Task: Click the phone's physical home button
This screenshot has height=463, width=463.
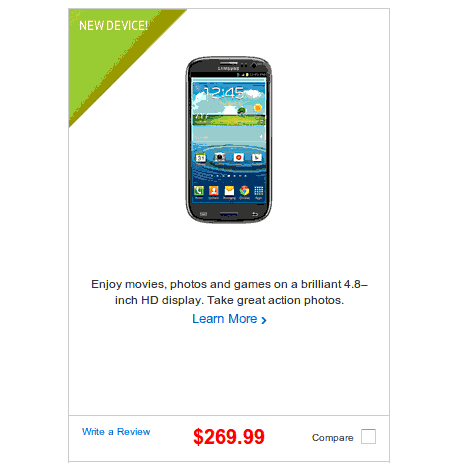Action: 229,214
